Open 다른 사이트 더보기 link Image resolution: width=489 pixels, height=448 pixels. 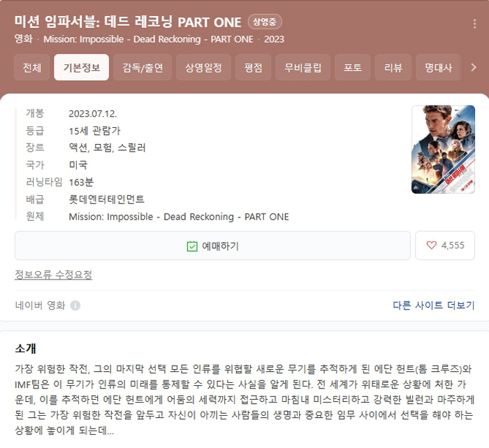[434, 305]
